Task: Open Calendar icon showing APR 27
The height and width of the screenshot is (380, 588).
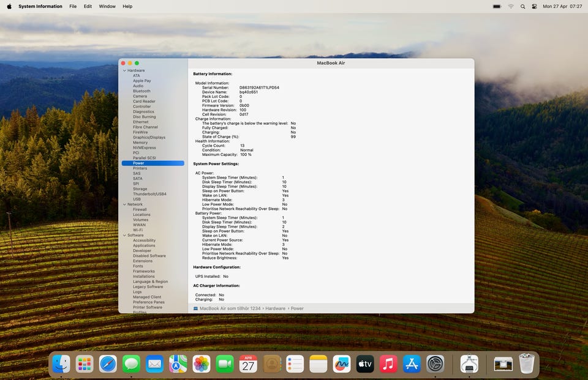Action: pos(248,364)
